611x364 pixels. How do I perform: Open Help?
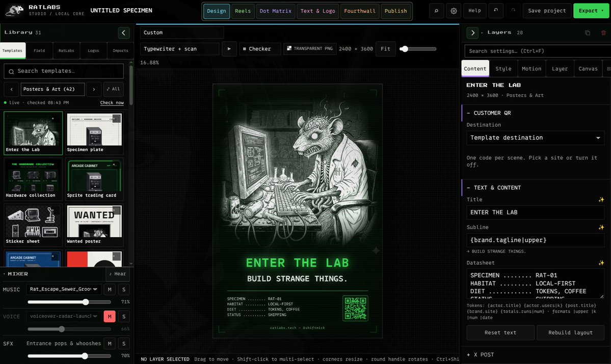coord(474,11)
